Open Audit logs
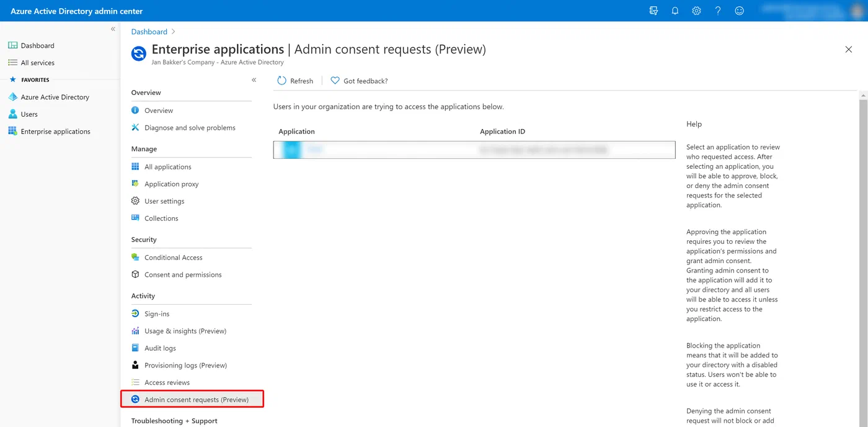Image resolution: width=868 pixels, height=427 pixels. [x=160, y=348]
